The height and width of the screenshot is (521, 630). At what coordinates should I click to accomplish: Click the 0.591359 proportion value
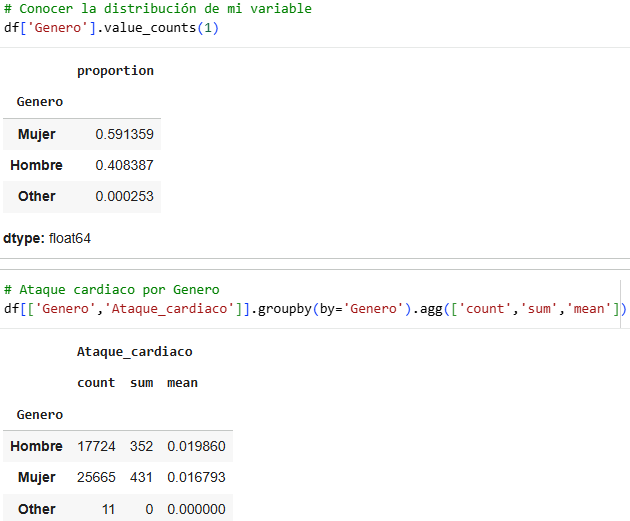[x=125, y=134]
